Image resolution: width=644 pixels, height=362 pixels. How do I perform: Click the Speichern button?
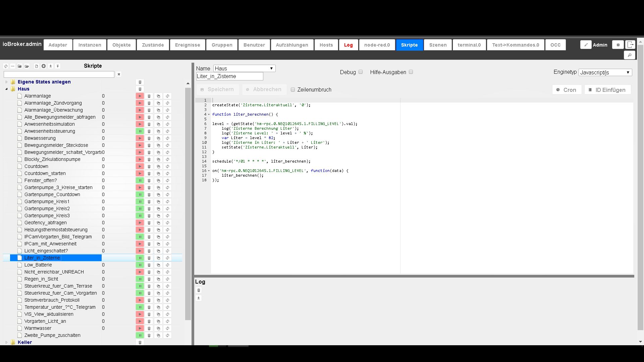click(x=217, y=89)
